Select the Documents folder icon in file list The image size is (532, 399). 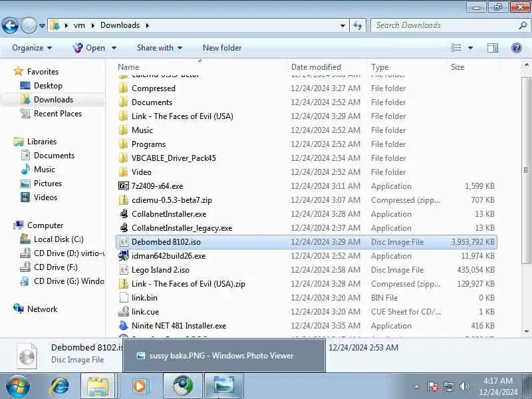pos(124,102)
